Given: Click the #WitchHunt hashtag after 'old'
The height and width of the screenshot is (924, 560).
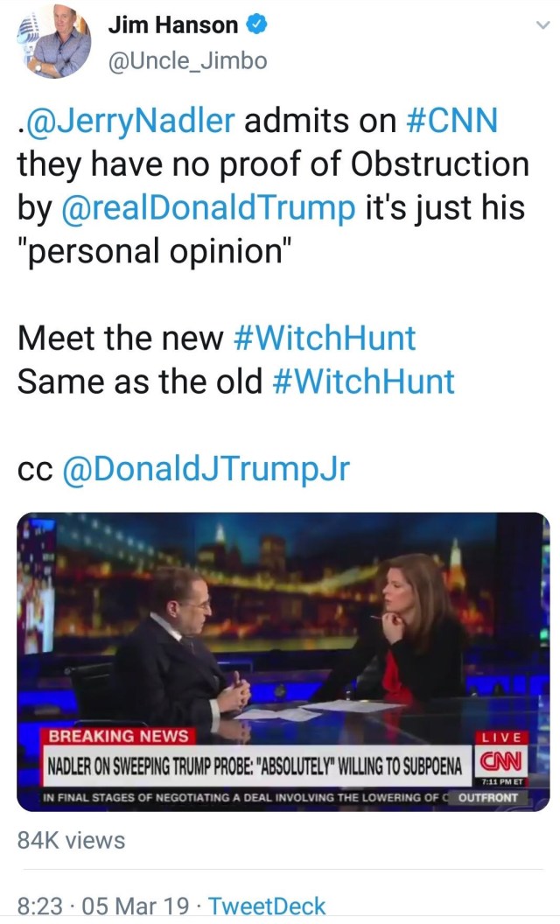Looking at the screenshot, I should coord(364,381).
